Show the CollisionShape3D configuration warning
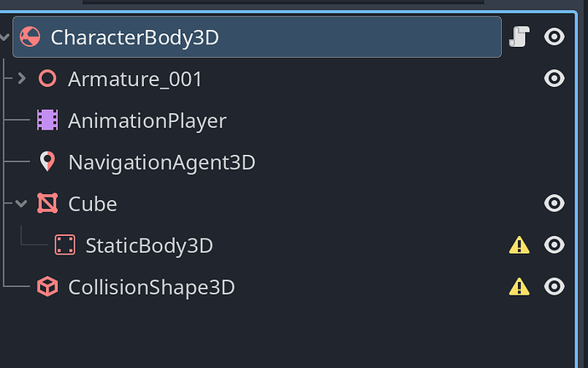The width and height of the screenshot is (588, 368). coord(519,287)
